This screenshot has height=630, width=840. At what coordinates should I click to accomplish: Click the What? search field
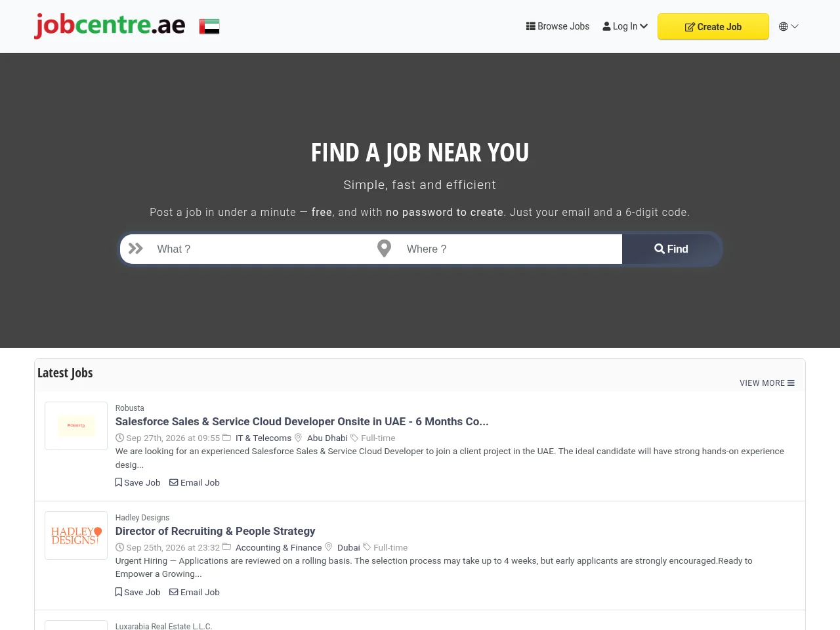point(259,249)
